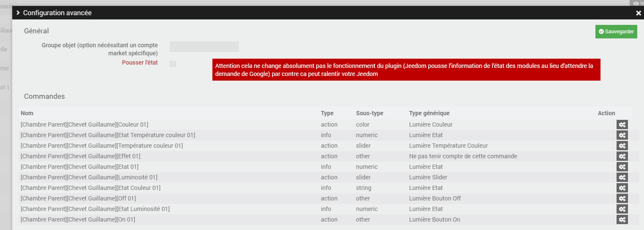The width and height of the screenshot is (644, 230).
Task: Click gear icon for Etat Luminosité 01 row
Action: pyautogui.click(x=622, y=209)
